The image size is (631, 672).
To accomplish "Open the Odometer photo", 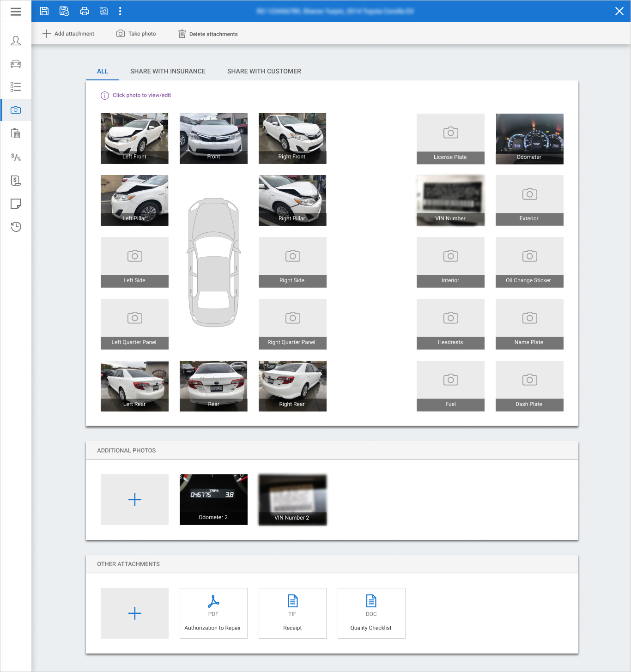I will [x=529, y=139].
